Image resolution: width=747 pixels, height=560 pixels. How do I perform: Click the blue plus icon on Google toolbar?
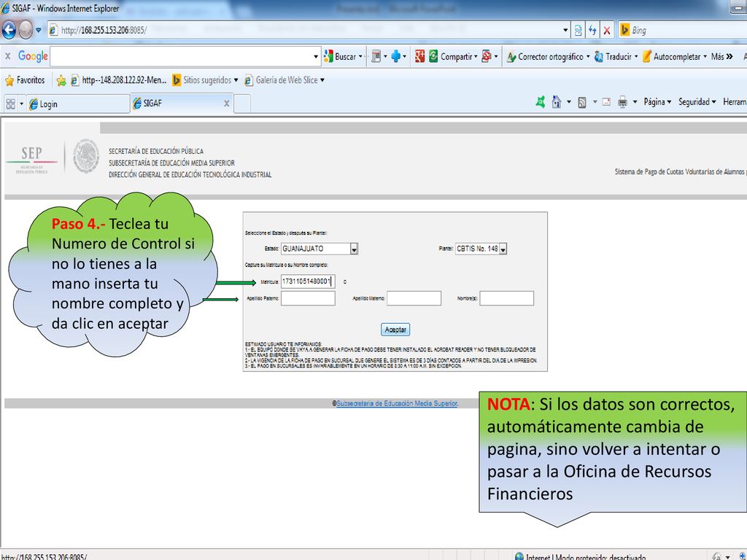point(396,56)
